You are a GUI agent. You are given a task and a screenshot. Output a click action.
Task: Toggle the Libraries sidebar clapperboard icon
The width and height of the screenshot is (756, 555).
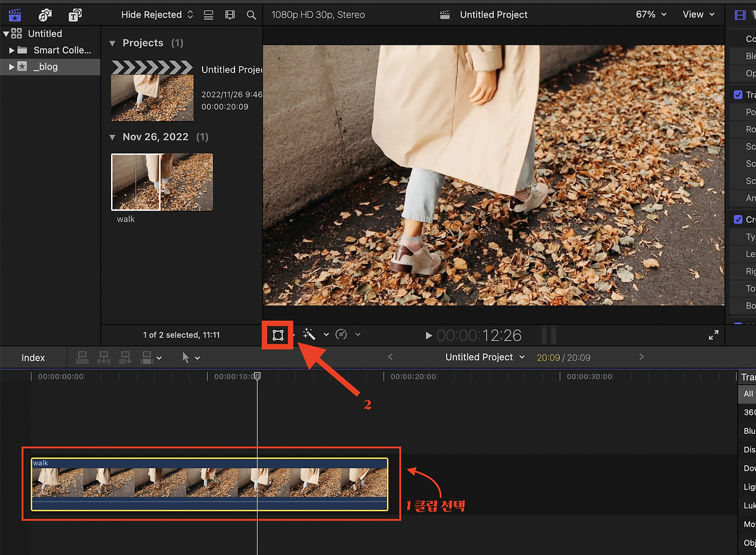pyautogui.click(x=15, y=15)
